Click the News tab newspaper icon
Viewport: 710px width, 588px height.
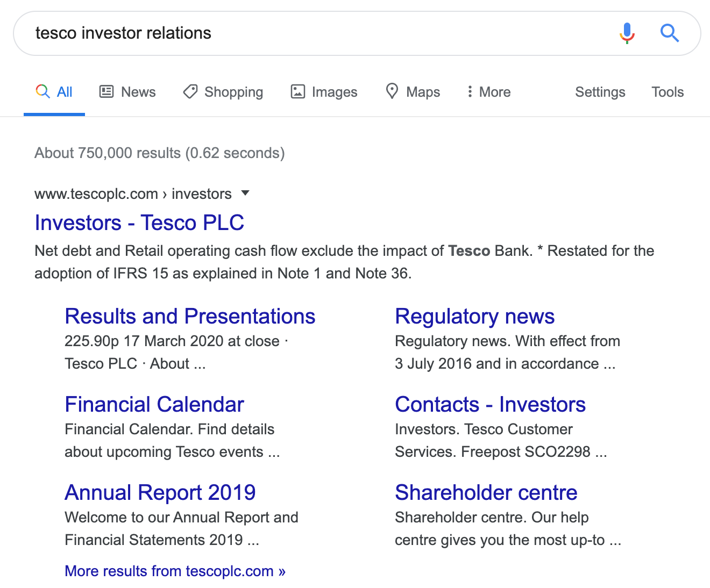[x=106, y=92]
